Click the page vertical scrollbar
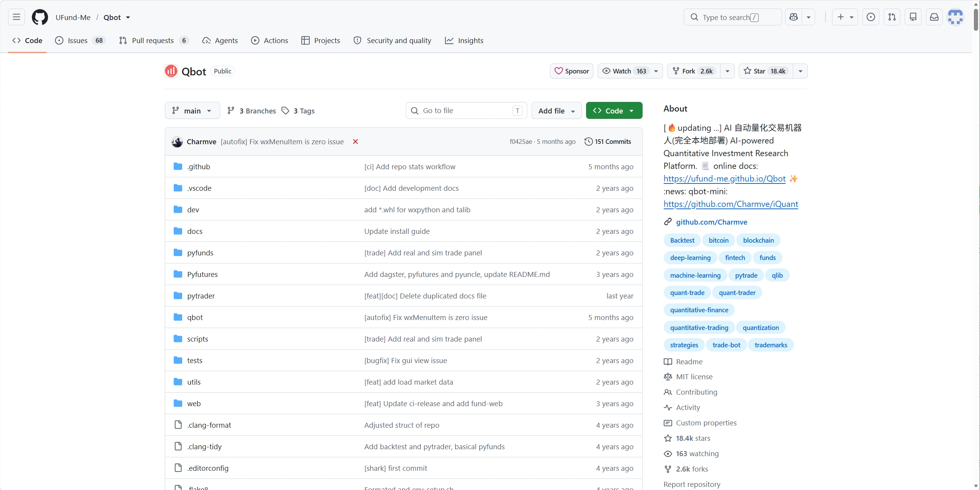This screenshot has width=980, height=490. tap(976, 19)
